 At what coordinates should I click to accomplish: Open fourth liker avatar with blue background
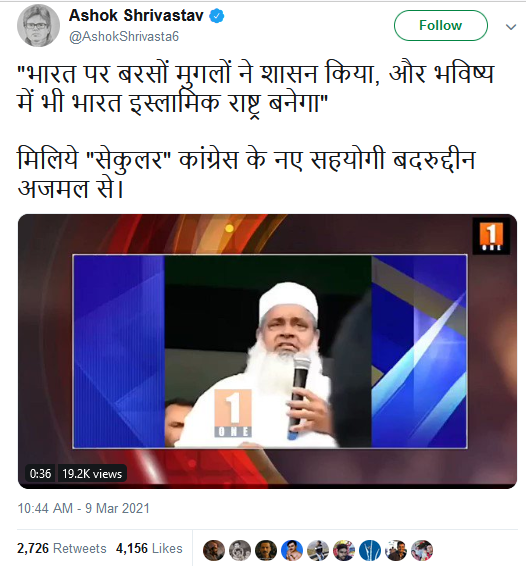[x=292, y=550]
